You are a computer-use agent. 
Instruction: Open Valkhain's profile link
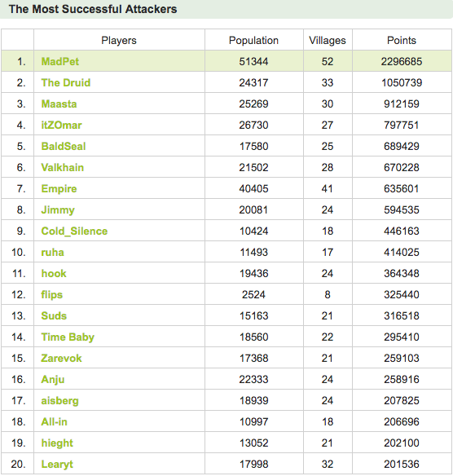point(63,168)
